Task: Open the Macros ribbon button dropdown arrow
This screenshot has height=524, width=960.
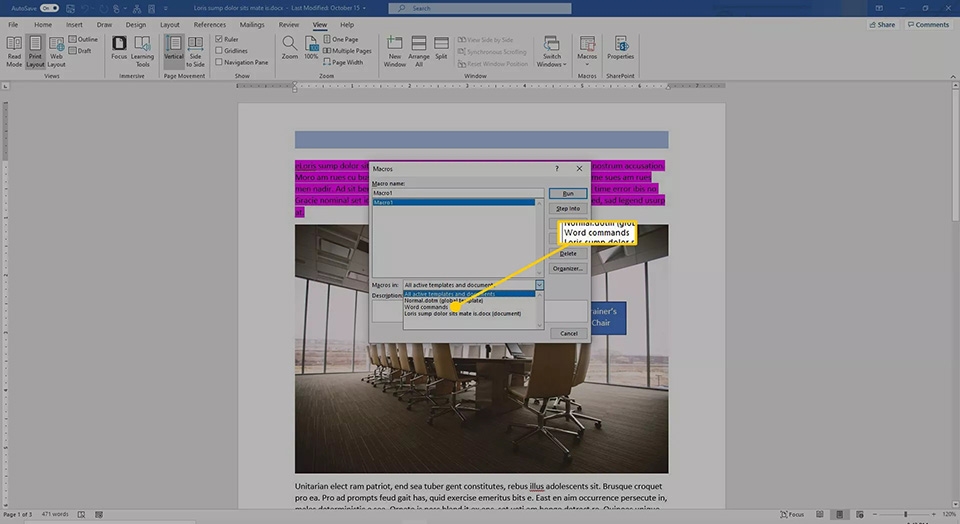Action: coord(587,64)
